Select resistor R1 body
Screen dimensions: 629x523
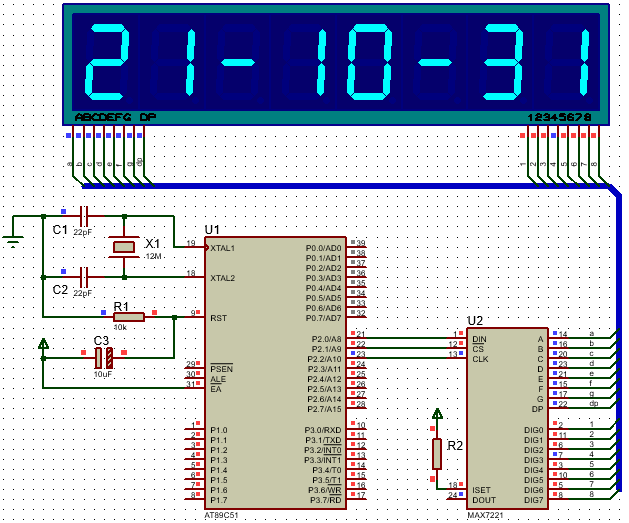129,317
